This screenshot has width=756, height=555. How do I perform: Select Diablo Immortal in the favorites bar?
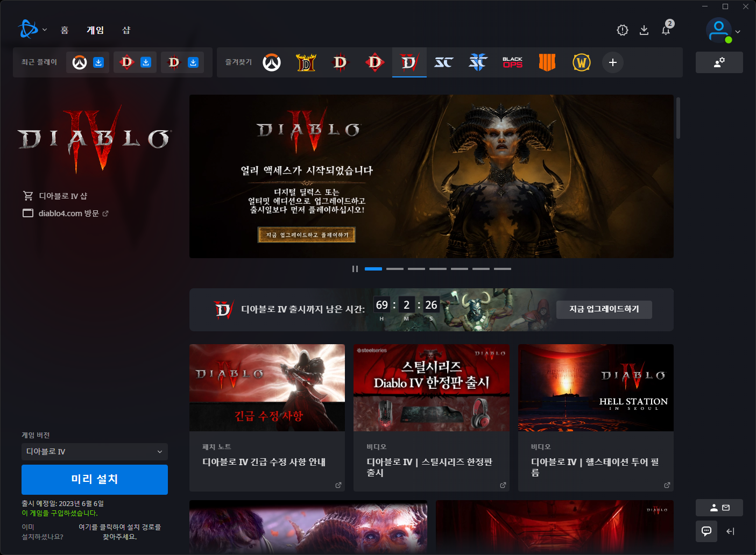coord(375,62)
